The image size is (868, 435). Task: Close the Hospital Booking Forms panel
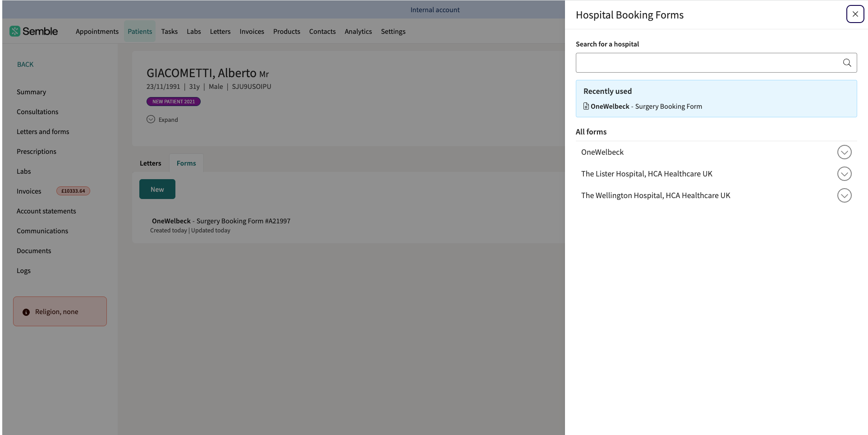855,14
